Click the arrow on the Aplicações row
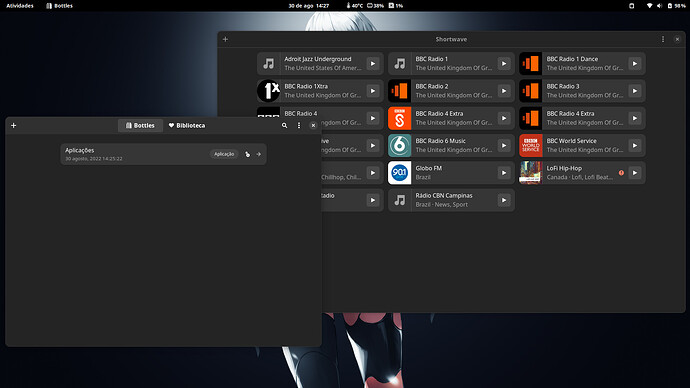The image size is (690, 388). 259,154
